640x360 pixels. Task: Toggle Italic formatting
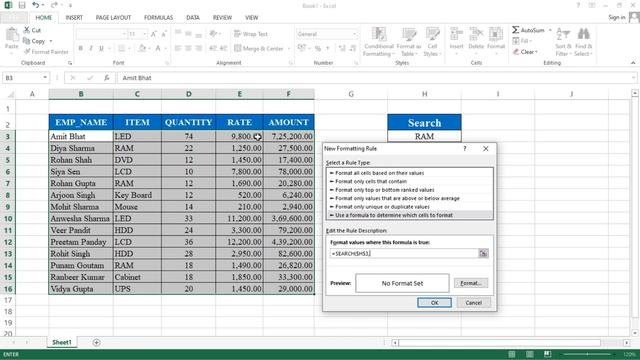coord(91,48)
